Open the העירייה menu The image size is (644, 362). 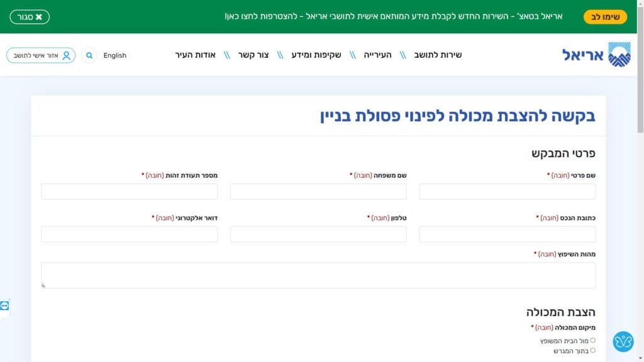point(377,55)
